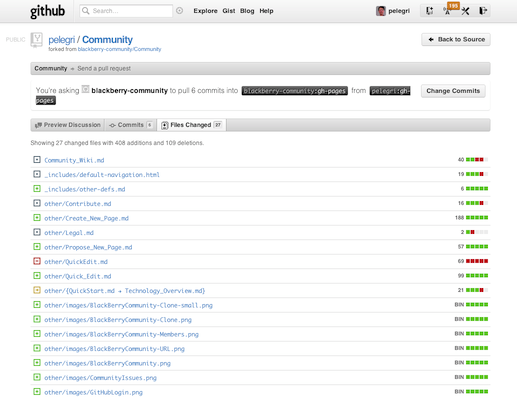The height and width of the screenshot is (397, 517).
Task: Open other/images/BlackBerryCommunity.png file link
Action: [107, 363]
